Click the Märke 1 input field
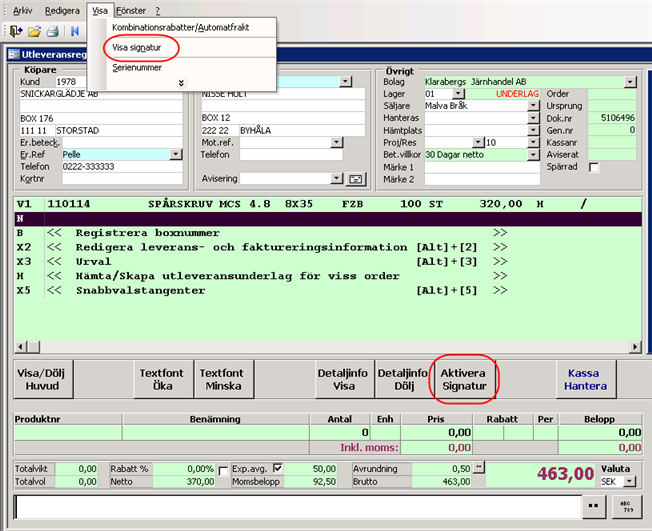 pos(482,167)
